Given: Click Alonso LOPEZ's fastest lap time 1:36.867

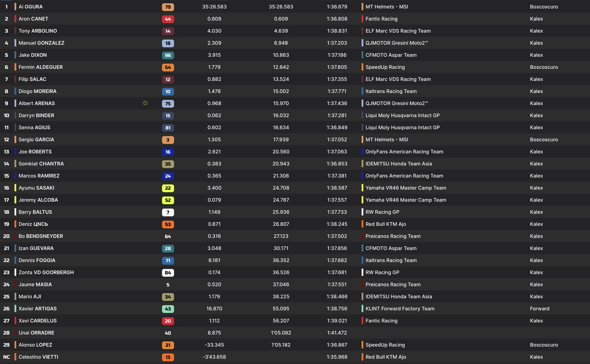Looking at the screenshot, I should click(337, 345).
